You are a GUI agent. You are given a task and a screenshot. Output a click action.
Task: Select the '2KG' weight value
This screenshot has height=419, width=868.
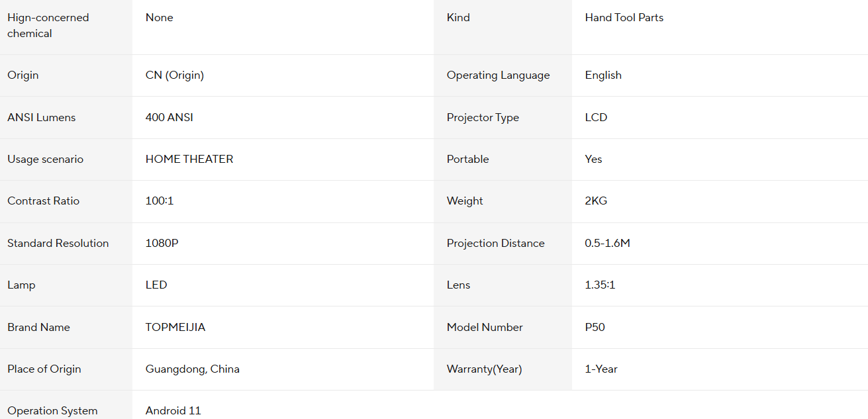[596, 201]
